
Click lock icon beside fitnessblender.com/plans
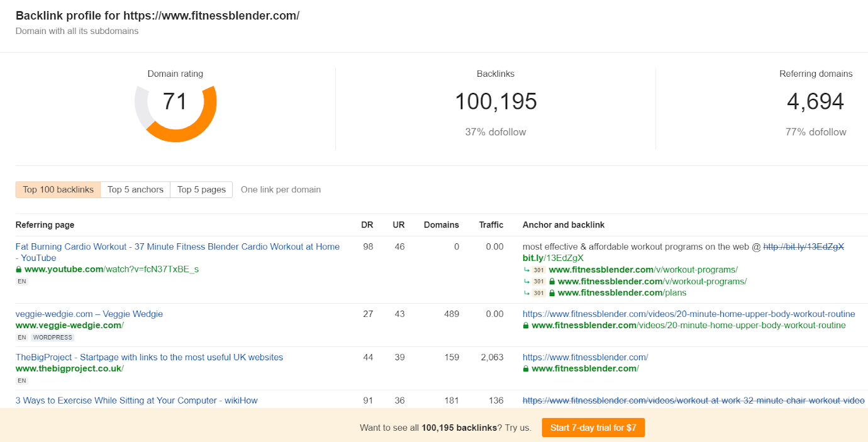552,293
